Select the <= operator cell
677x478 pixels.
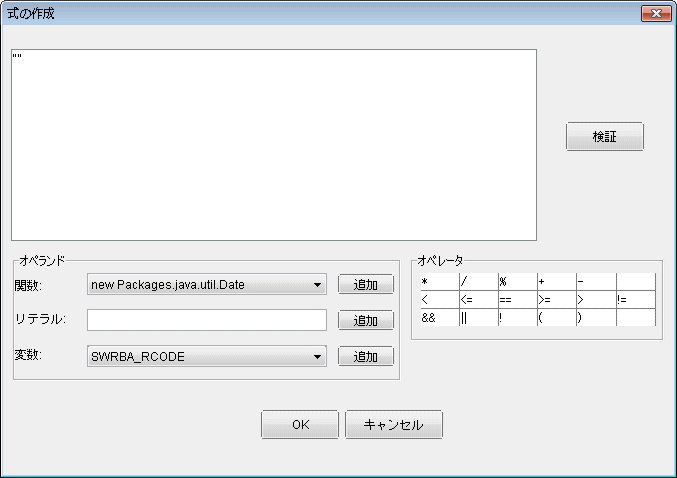[479, 300]
